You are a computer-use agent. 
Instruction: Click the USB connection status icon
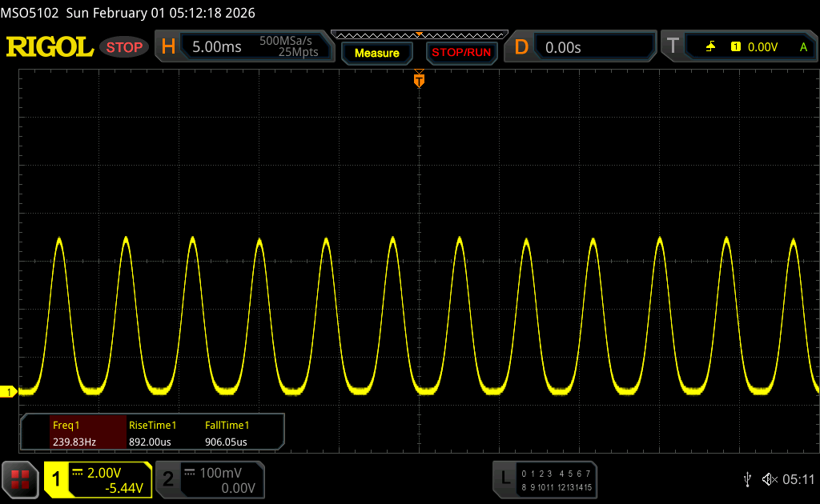coord(747,479)
